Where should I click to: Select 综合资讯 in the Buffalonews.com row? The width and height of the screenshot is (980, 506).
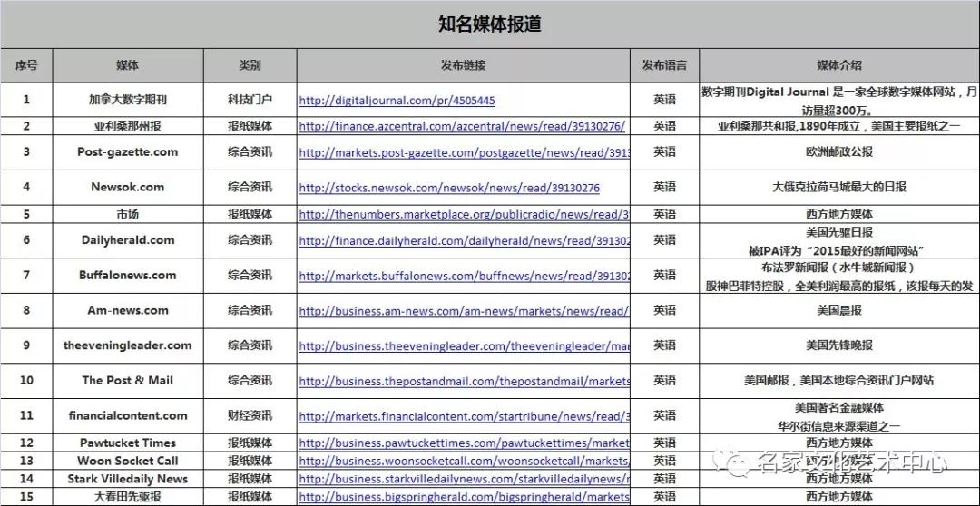coord(250,275)
